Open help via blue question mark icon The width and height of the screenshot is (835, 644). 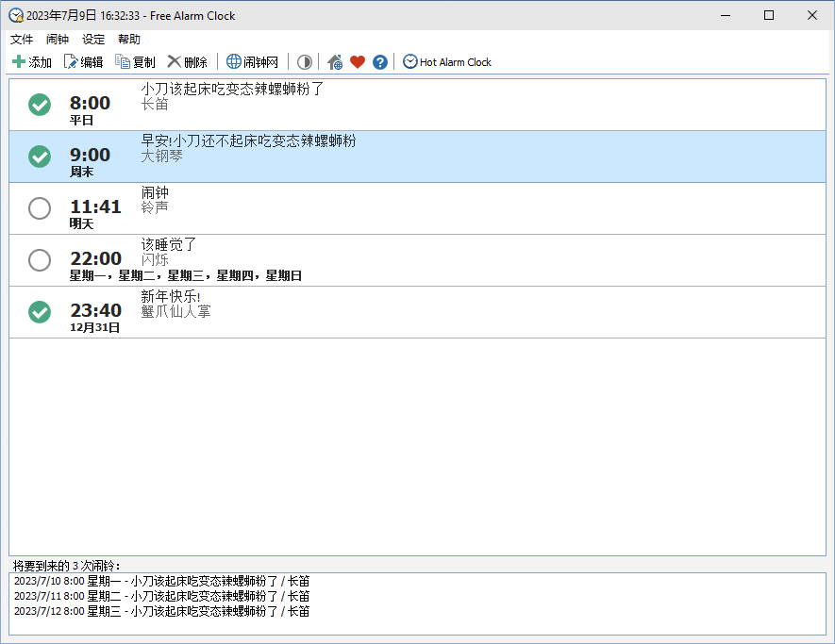tap(380, 62)
